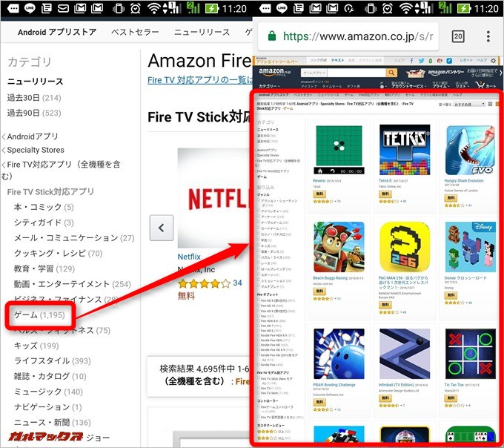Screen dimensions: 504x448
Task: Tap 無料 button under Tetris
Action: [x=385, y=194]
